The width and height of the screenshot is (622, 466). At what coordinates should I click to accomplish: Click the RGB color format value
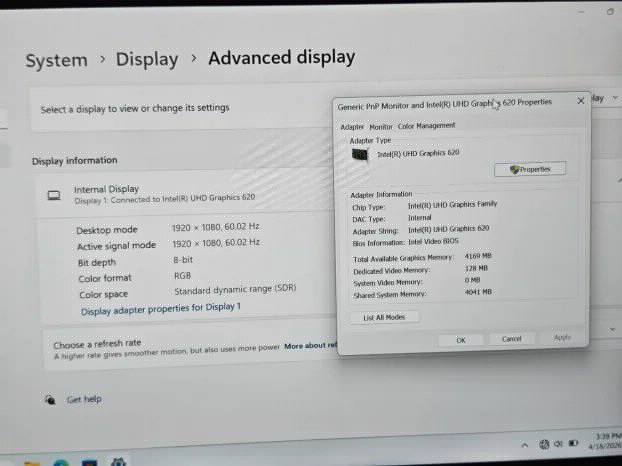pyautogui.click(x=182, y=276)
